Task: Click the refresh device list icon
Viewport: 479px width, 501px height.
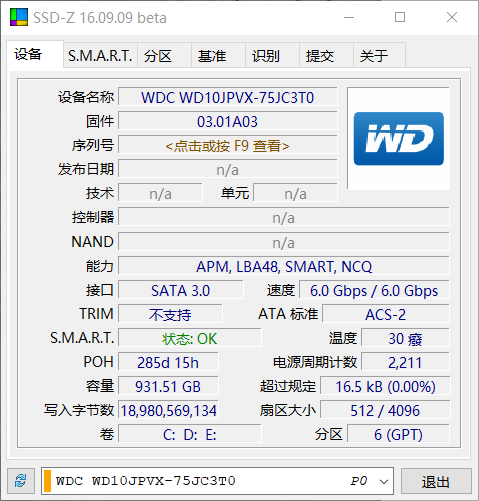Action: pos(21,481)
